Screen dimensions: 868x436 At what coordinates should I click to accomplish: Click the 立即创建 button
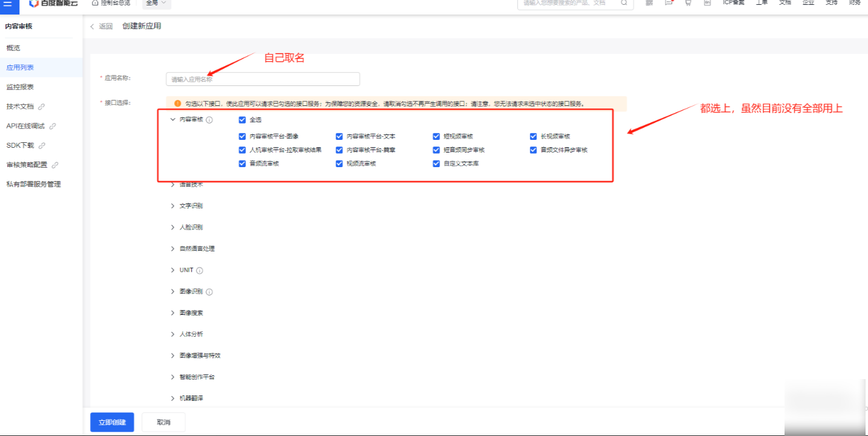point(112,422)
